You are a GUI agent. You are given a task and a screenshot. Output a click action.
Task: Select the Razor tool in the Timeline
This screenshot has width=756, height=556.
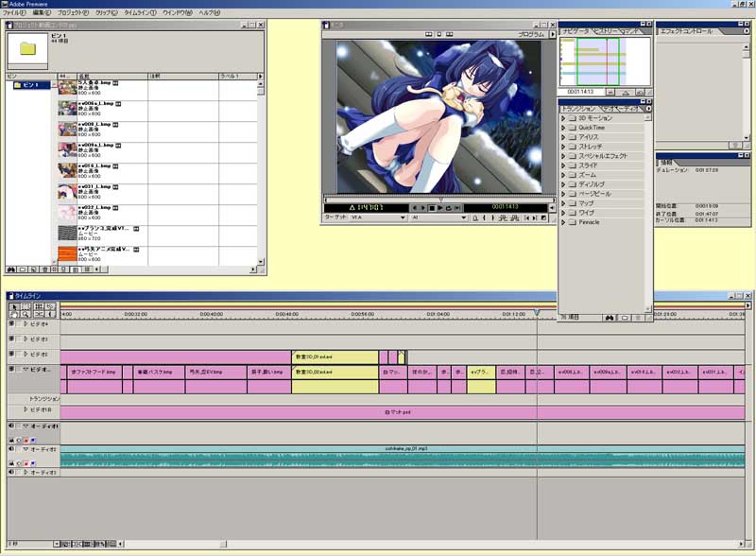tap(50, 307)
